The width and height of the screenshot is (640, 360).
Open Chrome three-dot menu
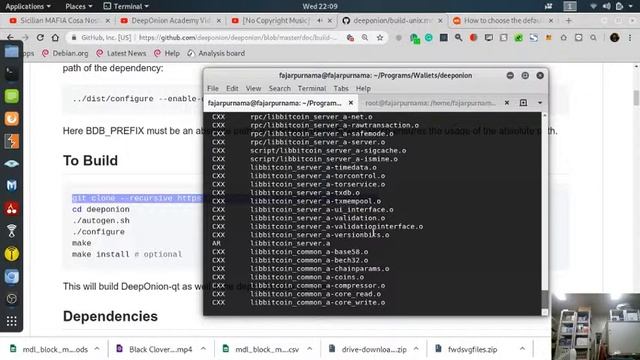click(630, 38)
